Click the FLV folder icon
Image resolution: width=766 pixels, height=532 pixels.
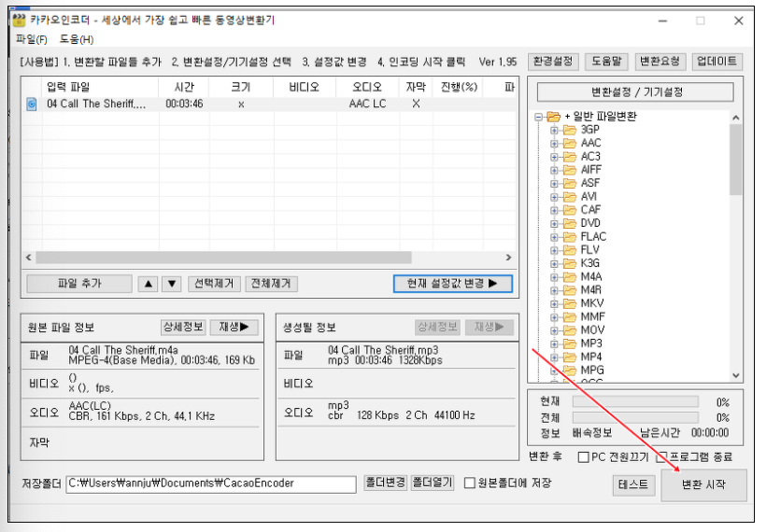pos(569,250)
